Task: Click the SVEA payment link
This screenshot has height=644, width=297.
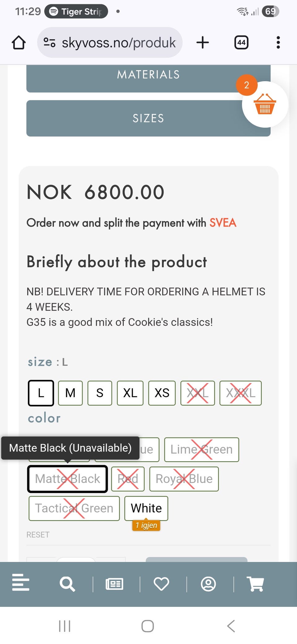Action: coord(223,223)
